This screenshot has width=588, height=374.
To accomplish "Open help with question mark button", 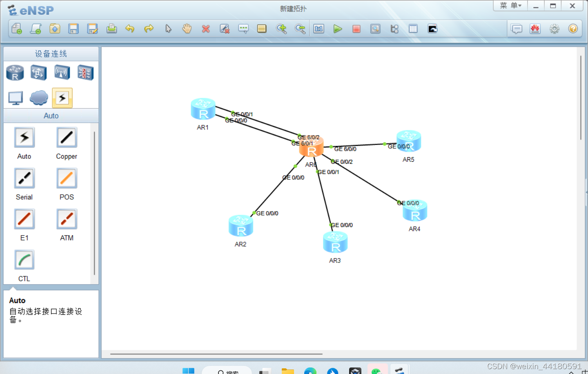I will [573, 29].
